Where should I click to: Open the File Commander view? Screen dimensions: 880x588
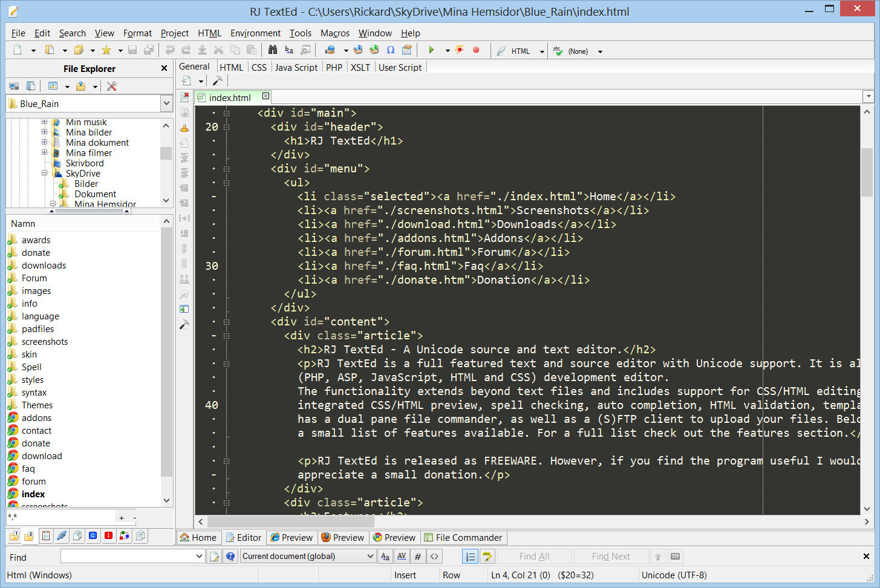click(x=463, y=538)
